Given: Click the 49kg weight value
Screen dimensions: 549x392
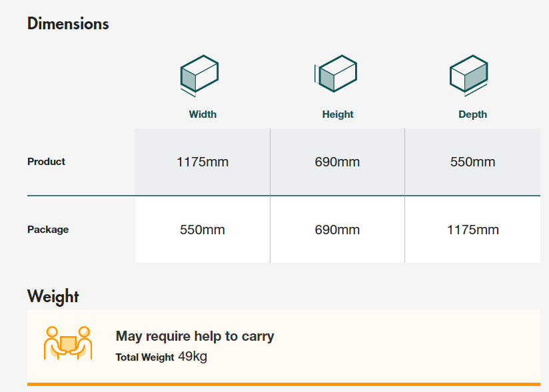Looking at the screenshot, I should (193, 357).
